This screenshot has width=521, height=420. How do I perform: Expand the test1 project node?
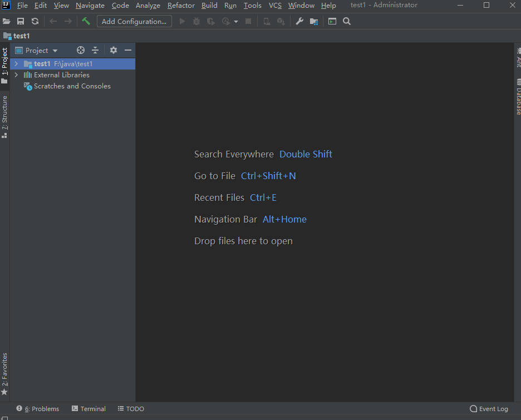pyautogui.click(x=16, y=64)
